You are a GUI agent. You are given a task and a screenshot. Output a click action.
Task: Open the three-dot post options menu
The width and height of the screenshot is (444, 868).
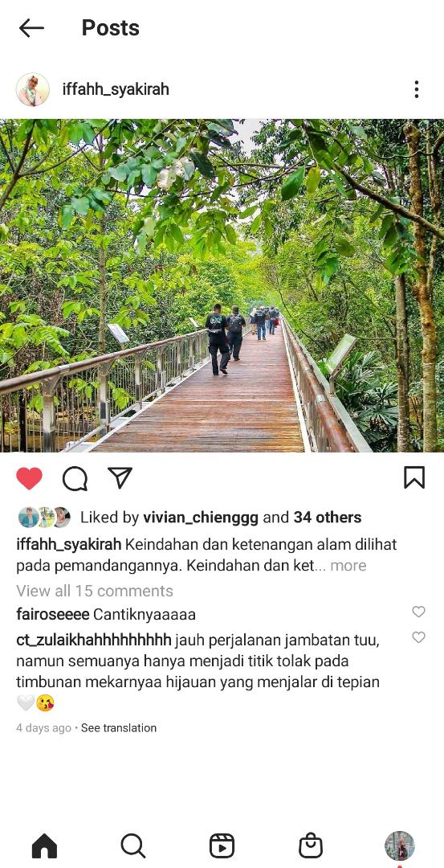(416, 89)
